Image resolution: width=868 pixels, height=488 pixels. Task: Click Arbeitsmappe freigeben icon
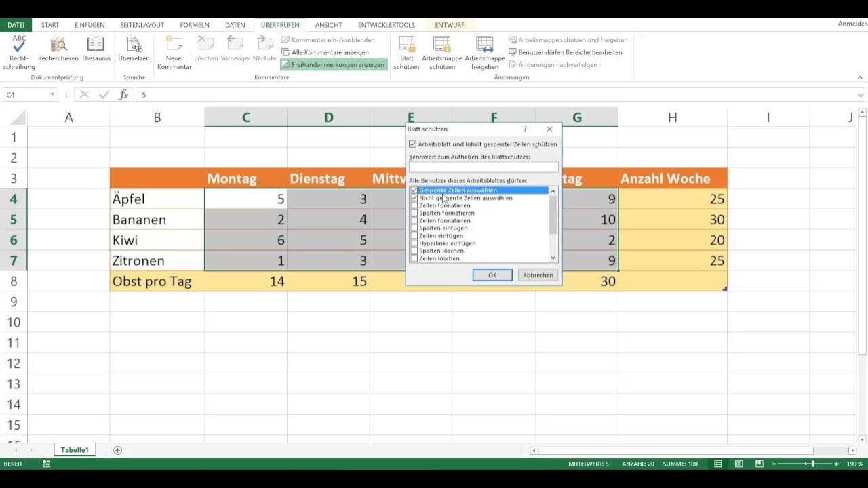point(485,53)
